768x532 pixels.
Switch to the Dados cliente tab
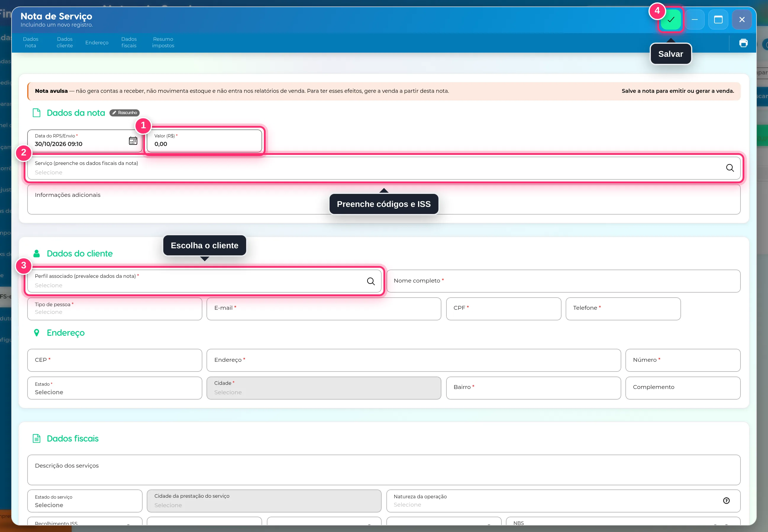[64, 42]
